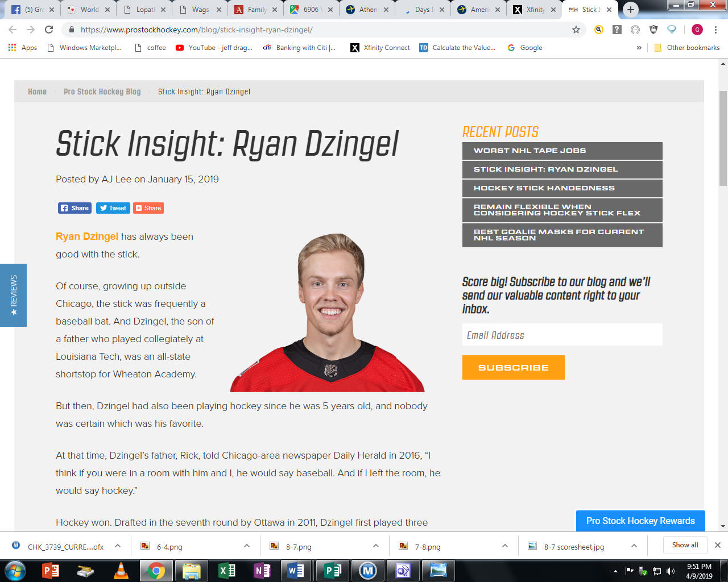The width and height of the screenshot is (728, 582).
Task: Expand options for CHK_3739 download
Action: 118,546
